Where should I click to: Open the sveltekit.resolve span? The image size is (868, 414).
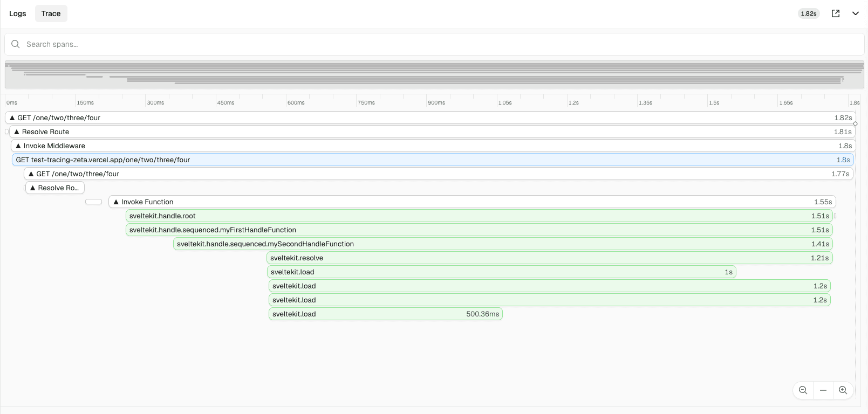click(x=549, y=258)
